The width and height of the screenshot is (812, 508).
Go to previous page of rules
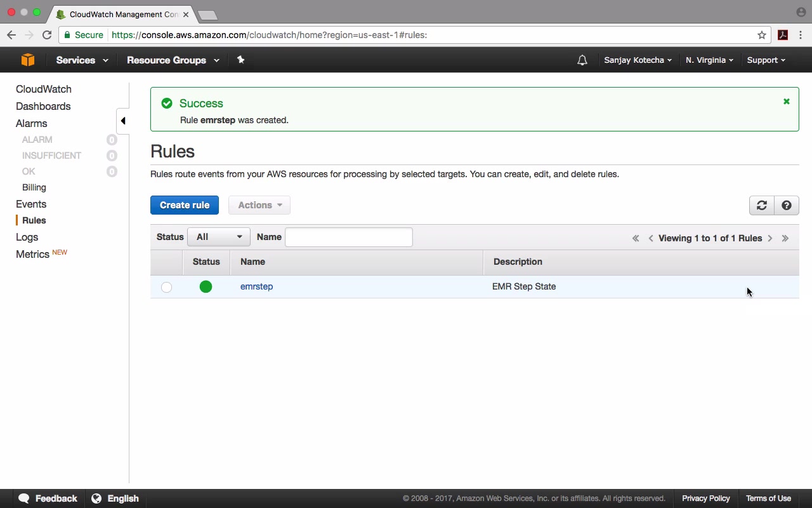pos(651,238)
